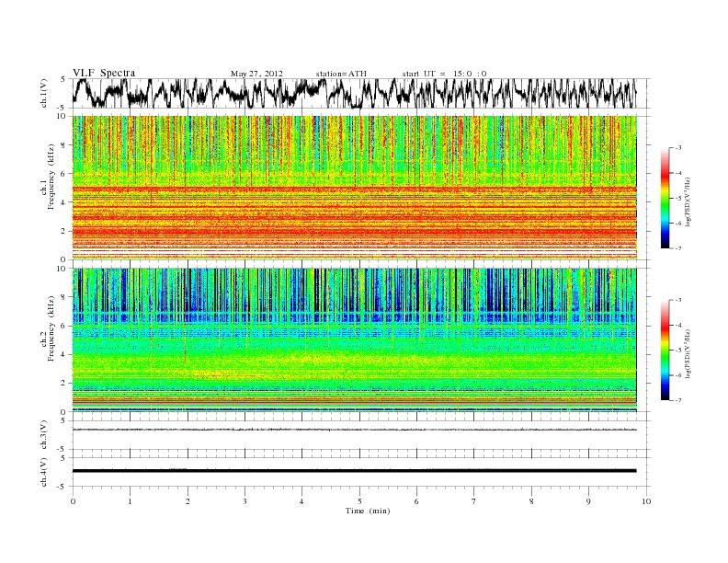
Task: Click the time axis tick label '2'
Action: point(188,501)
